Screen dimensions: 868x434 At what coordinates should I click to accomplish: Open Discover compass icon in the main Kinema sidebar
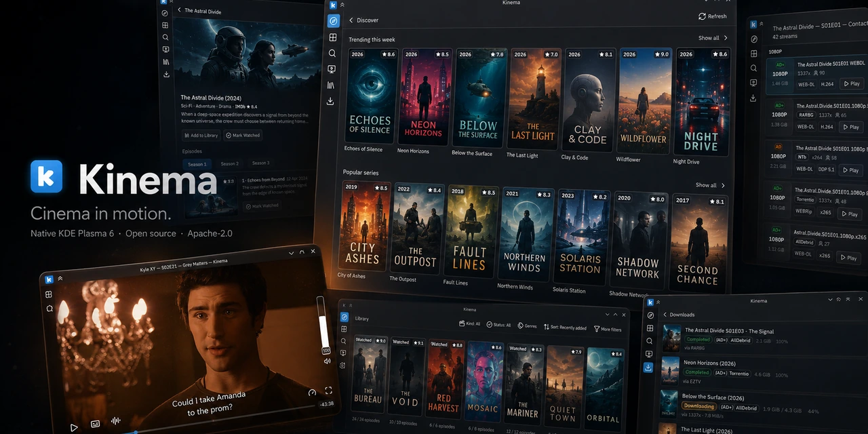333,20
